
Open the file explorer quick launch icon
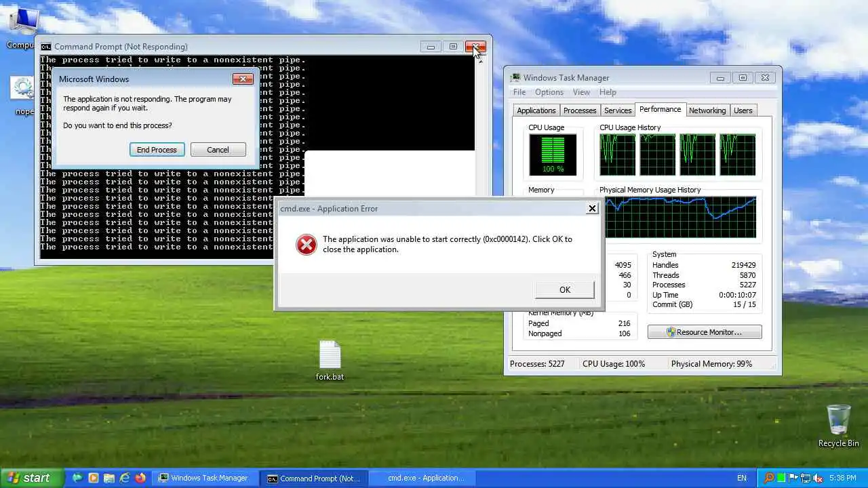(108, 478)
